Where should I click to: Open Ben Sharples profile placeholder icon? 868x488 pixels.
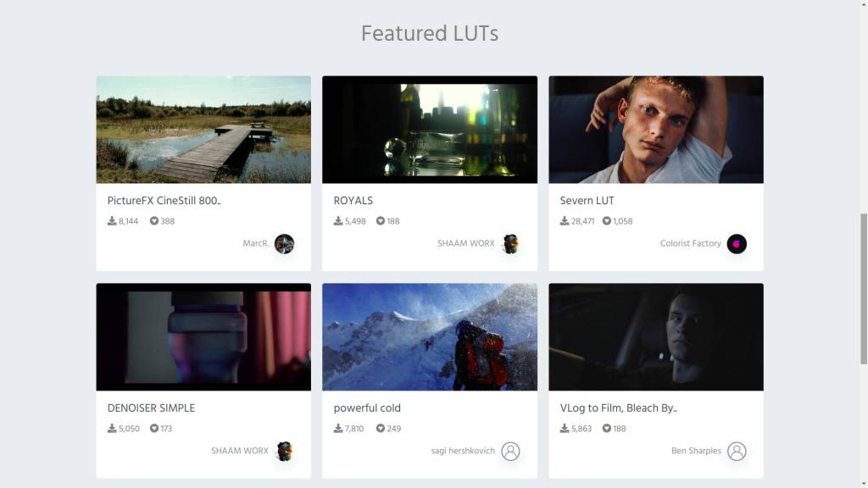[737, 451]
